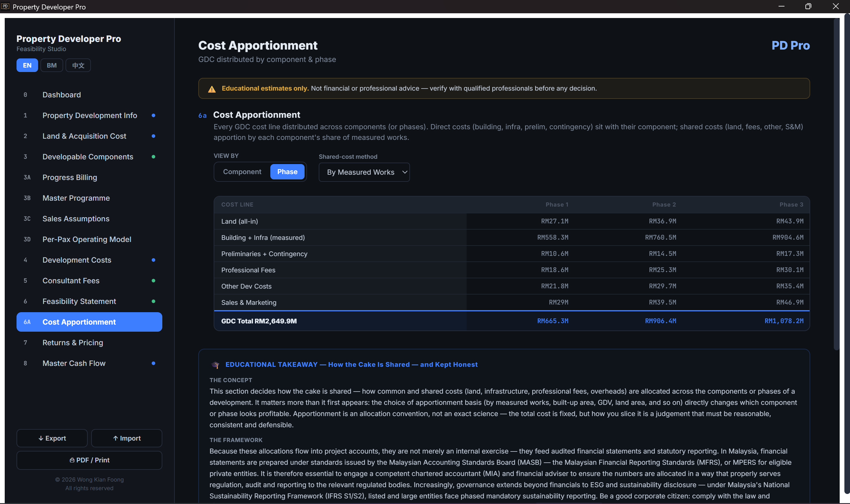Open Master Programme section
Viewport: 850px width, 504px height.
click(89, 198)
